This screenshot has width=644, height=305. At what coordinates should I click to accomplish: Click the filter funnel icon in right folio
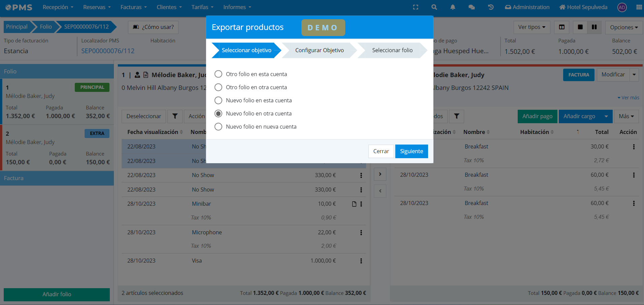coord(456,116)
